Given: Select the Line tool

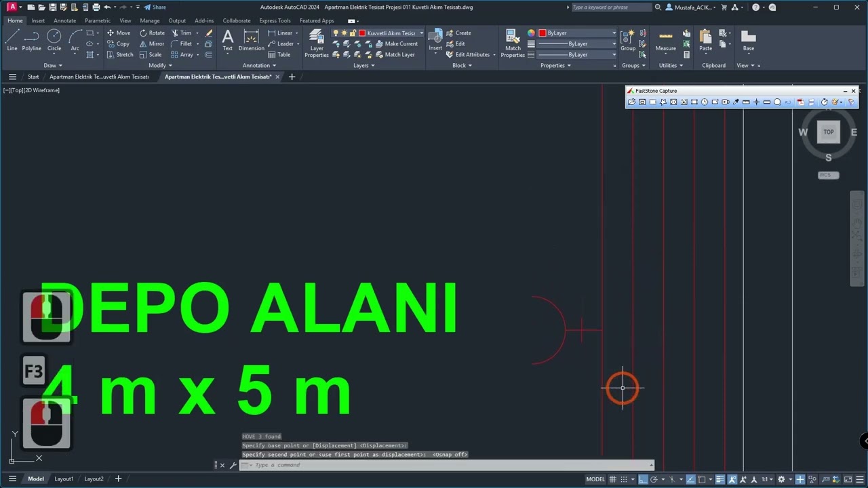Looking at the screenshot, I should point(12,39).
